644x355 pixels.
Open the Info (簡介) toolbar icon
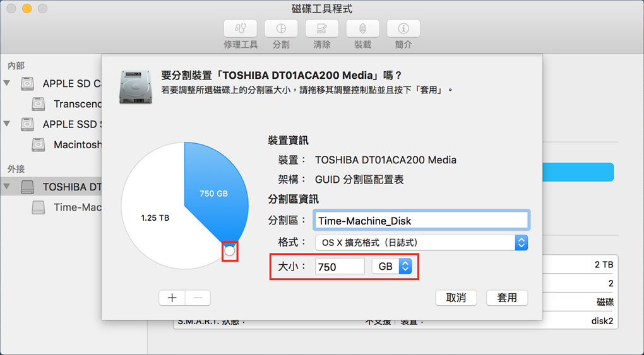tap(403, 29)
